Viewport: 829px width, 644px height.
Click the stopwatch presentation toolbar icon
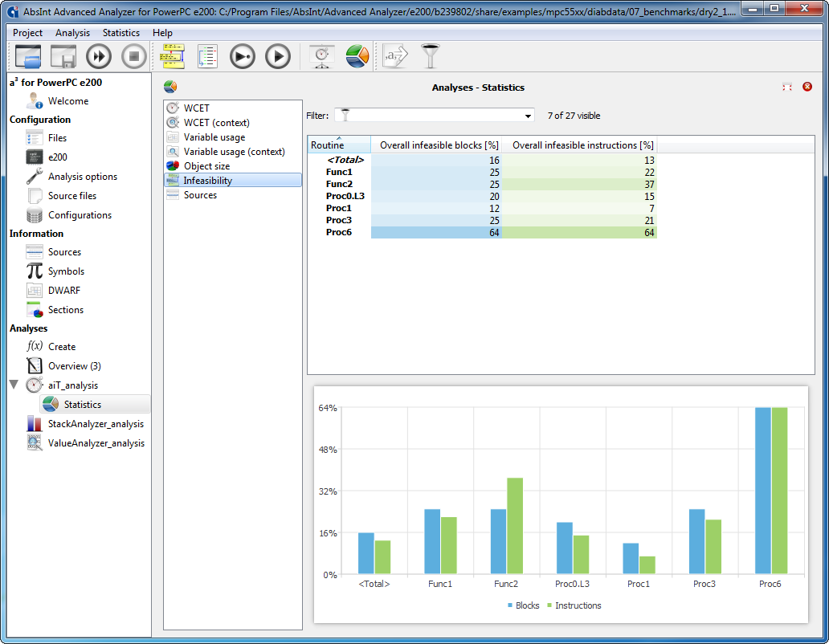[322, 56]
